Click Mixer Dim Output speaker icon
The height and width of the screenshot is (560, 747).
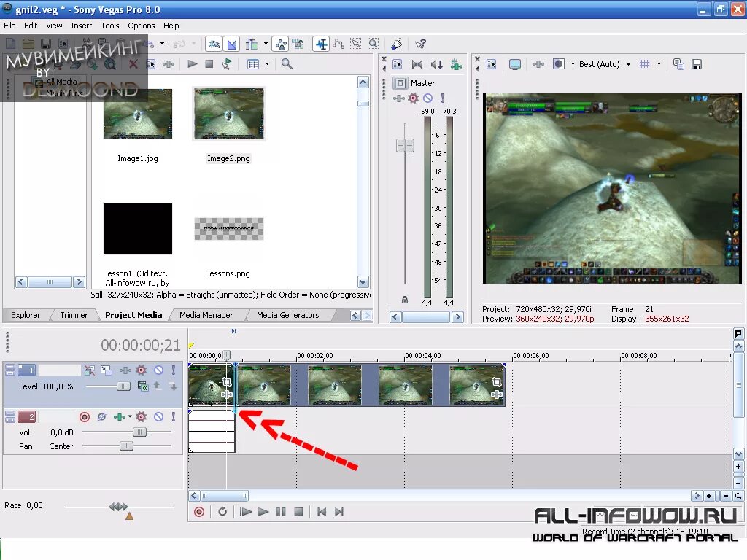click(x=436, y=64)
